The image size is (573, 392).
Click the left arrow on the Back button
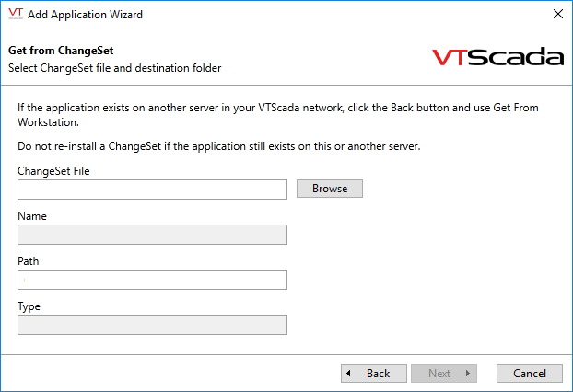[x=350, y=374]
